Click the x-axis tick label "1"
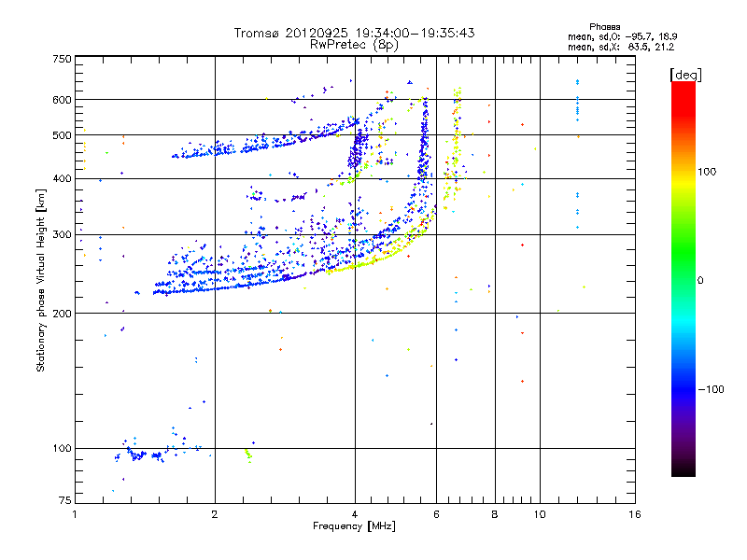The height and width of the screenshot is (560, 747). [75, 514]
